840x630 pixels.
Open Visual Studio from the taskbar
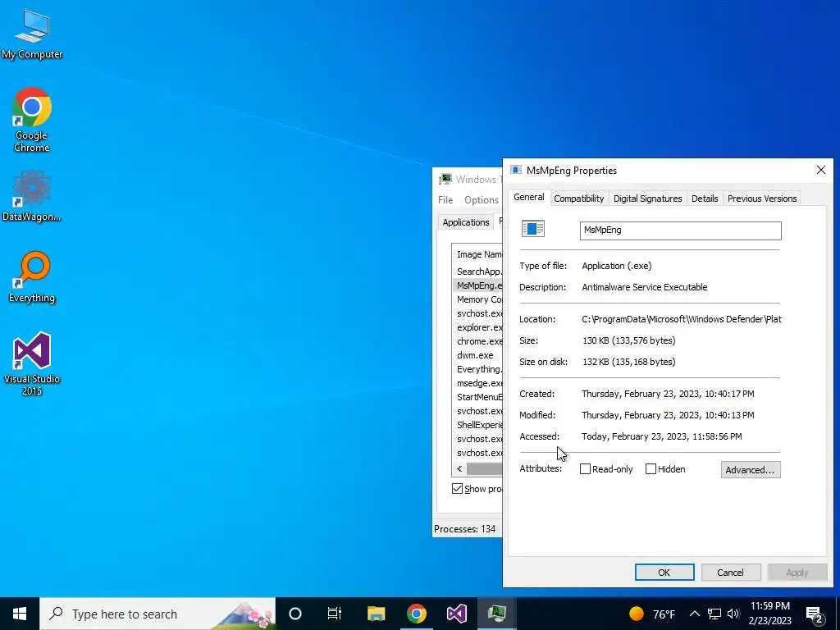coord(457,614)
